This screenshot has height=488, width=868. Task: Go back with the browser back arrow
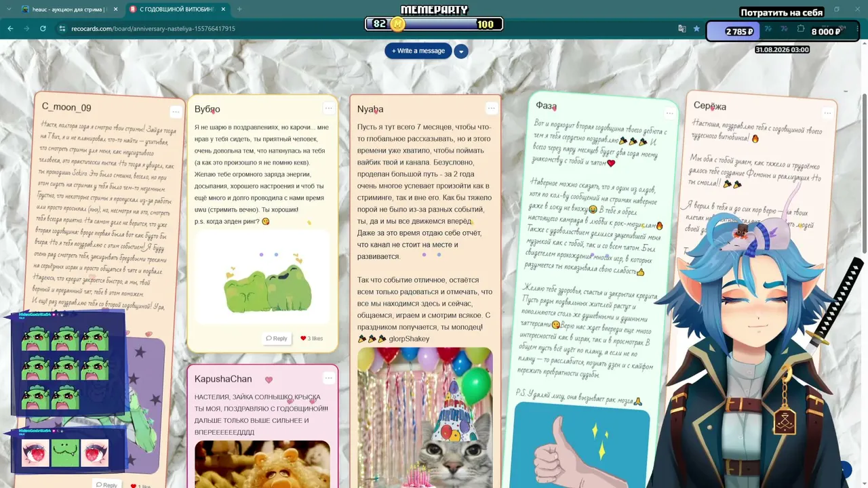point(10,28)
